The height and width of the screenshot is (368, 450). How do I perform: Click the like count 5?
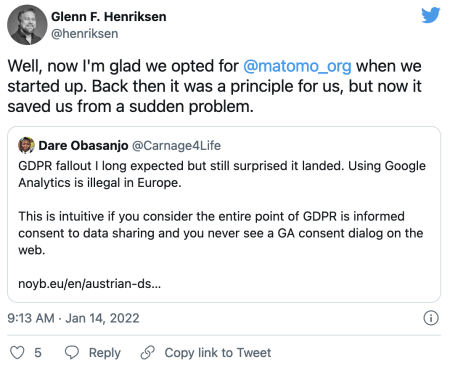pyautogui.click(x=38, y=353)
